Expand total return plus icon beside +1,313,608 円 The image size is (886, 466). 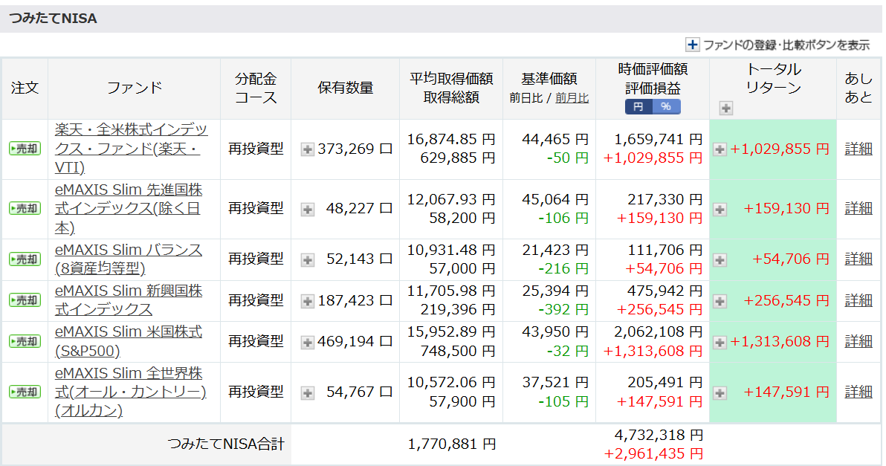720,342
